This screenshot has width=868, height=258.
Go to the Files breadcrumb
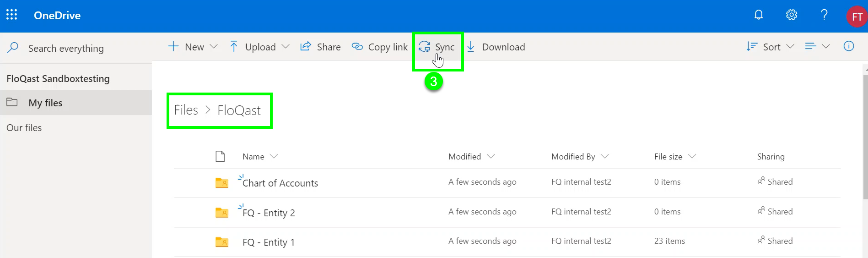(x=186, y=110)
